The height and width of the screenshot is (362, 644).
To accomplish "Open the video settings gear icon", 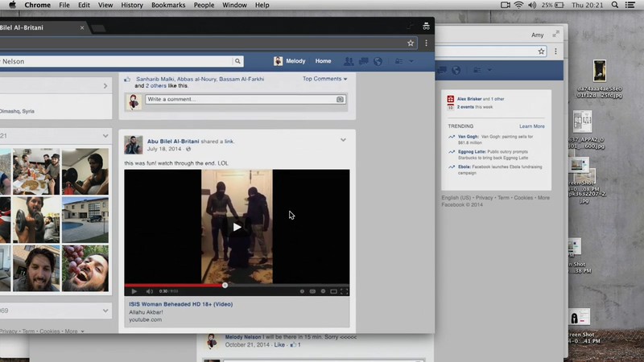I will coord(323,291).
